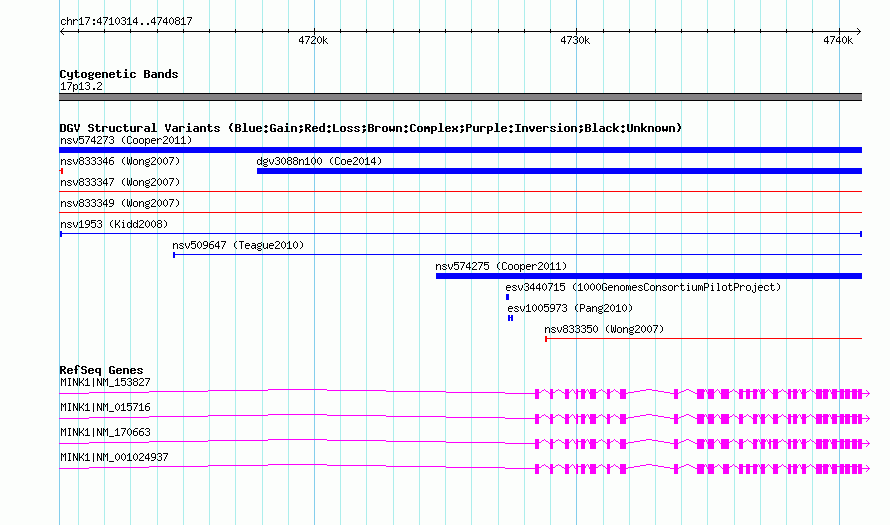Open variant esv1005973 (Pang2010) label
The height and width of the screenshot is (525, 890).
click(570, 308)
